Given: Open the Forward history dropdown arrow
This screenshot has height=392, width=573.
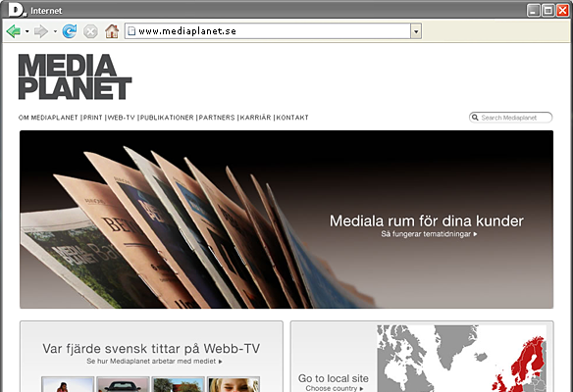Looking at the screenshot, I should (x=55, y=31).
